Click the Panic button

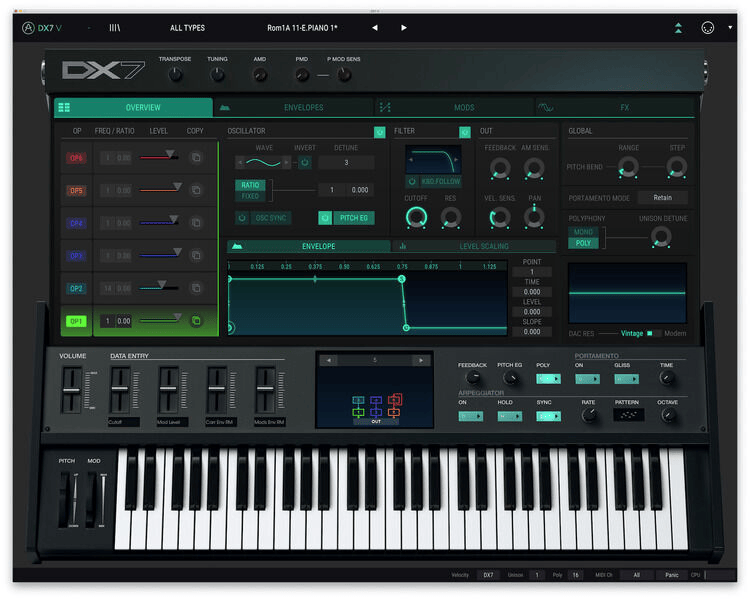tap(672, 575)
